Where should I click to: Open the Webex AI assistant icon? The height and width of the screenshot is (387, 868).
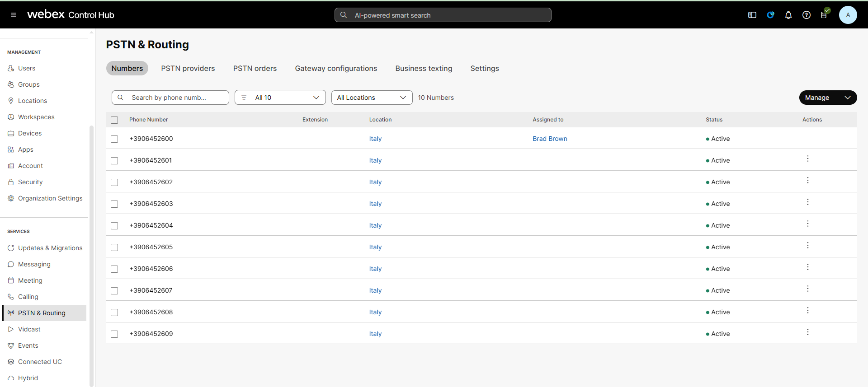(x=770, y=15)
